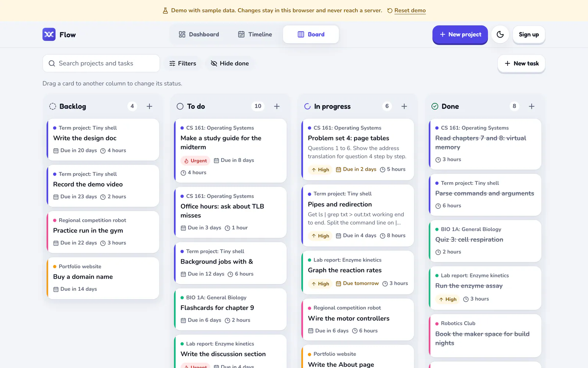This screenshot has width=588, height=368.
Task: Open the Flashcards for chapter 9 card
Action: coord(230,309)
